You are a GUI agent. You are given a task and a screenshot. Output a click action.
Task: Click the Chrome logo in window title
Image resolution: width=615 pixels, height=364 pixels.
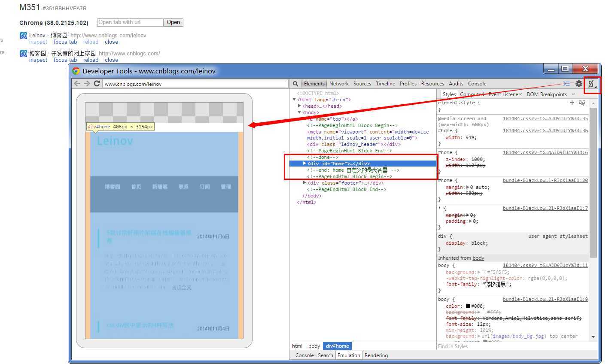click(76, 71)
